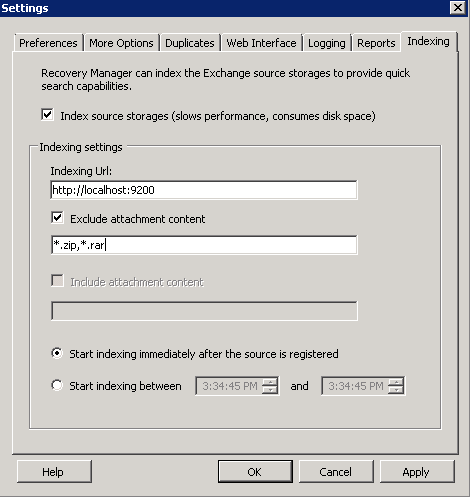Click the Indexing Url label
The height and width of the screenshot is (497, 470).
pyautogui.click(x=81, y=171)
